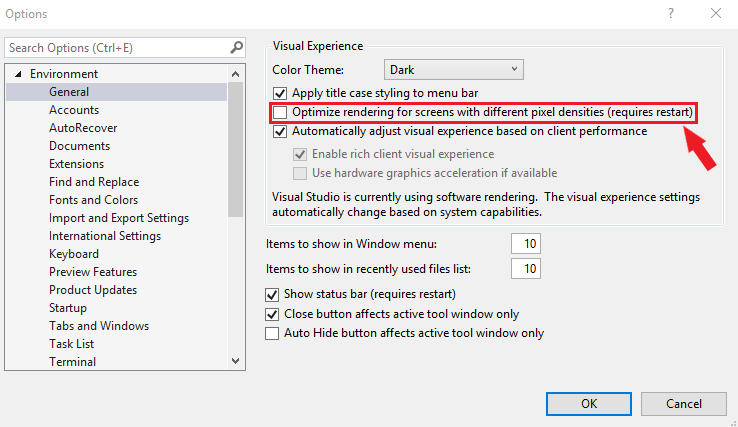Close the Options dialog
The image size is (738, 427).
click(715, 14)
